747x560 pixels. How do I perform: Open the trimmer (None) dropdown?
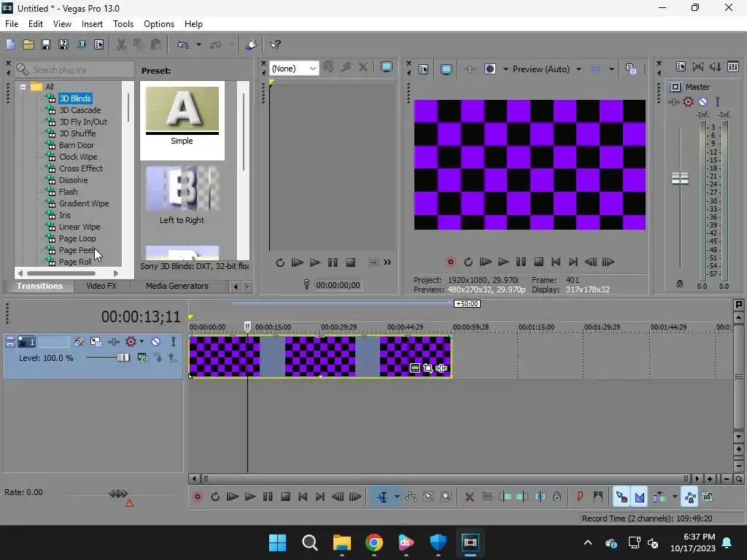294,69
